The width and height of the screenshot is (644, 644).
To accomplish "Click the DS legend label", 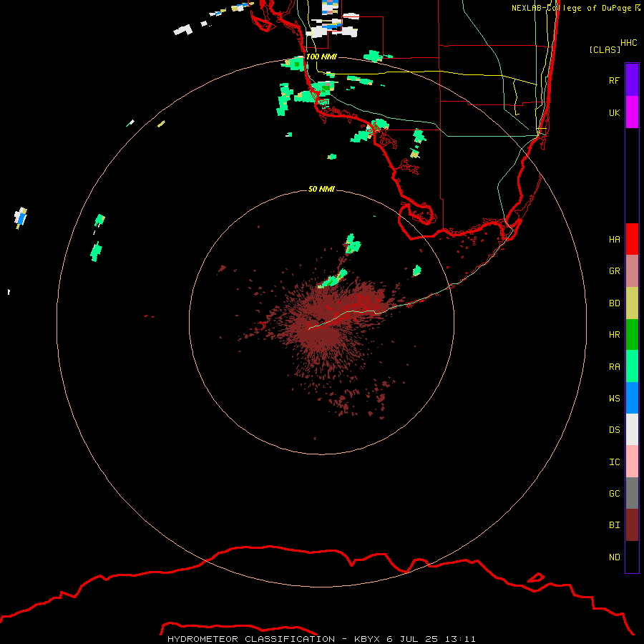I will pos(614,430).
